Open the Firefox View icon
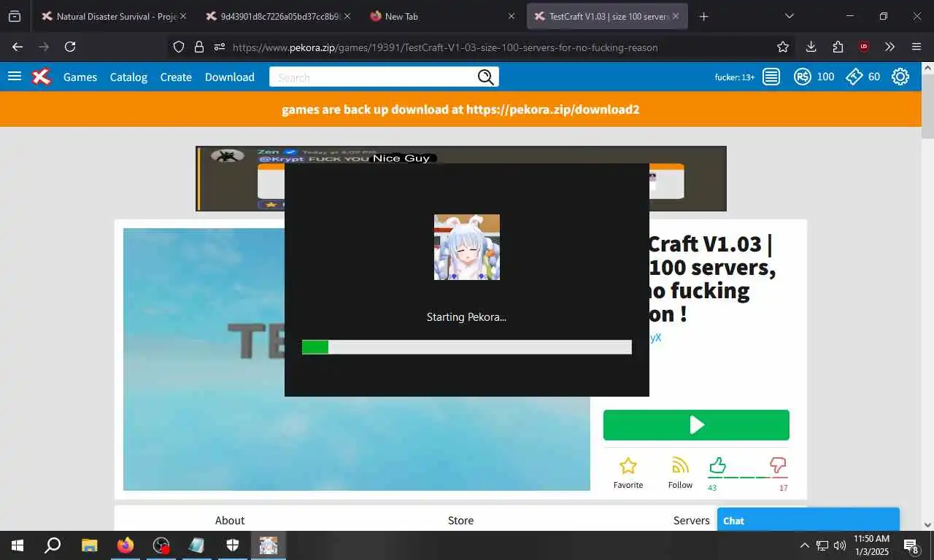Screen dimensions: 934x560 click(15, 16)
